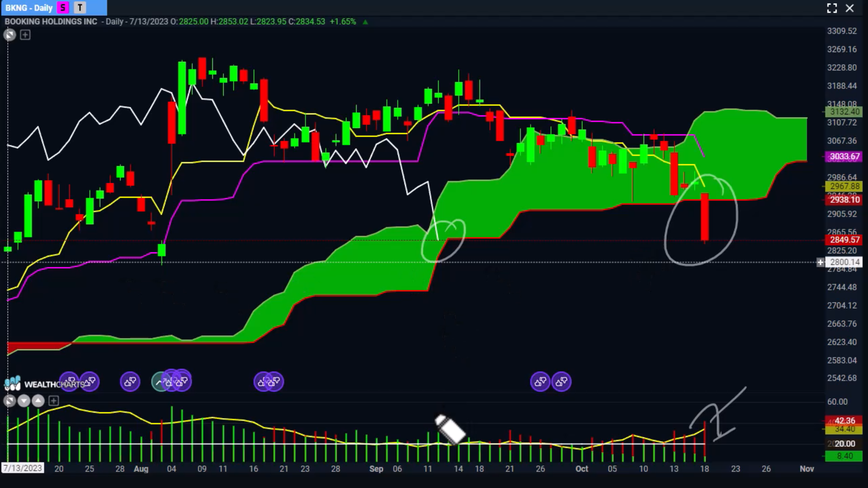The image size is (868, 488).
Task: Click the green up-triangle beside +1.65%
Action: coord(365,22)
